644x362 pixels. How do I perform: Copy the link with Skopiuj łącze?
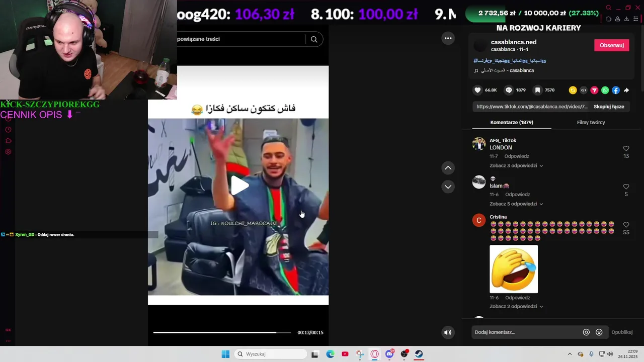[x=609, y=107]
